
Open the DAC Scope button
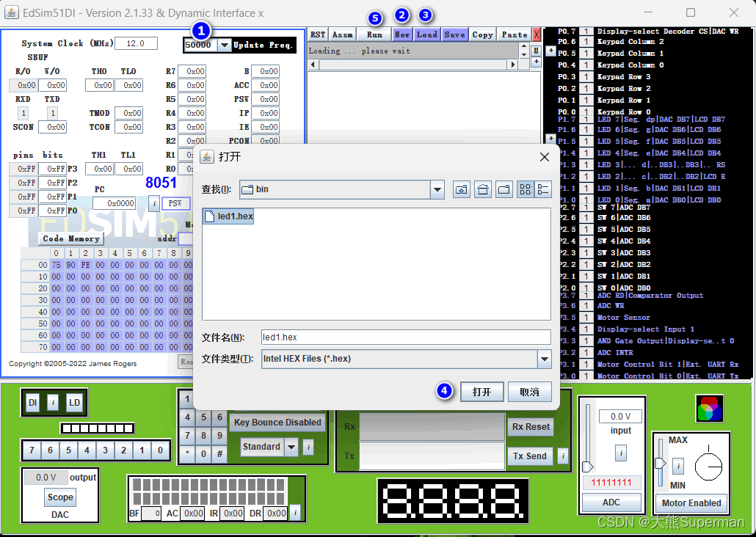pos(60,497)
